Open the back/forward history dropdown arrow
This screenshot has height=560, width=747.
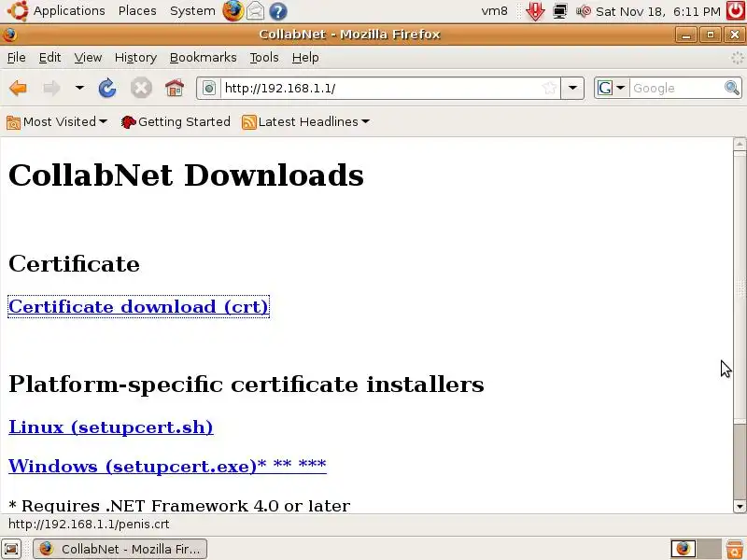point(79,88)
